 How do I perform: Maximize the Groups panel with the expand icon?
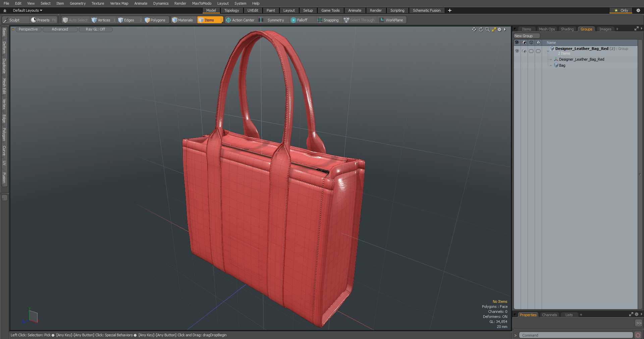pos(636,29)
